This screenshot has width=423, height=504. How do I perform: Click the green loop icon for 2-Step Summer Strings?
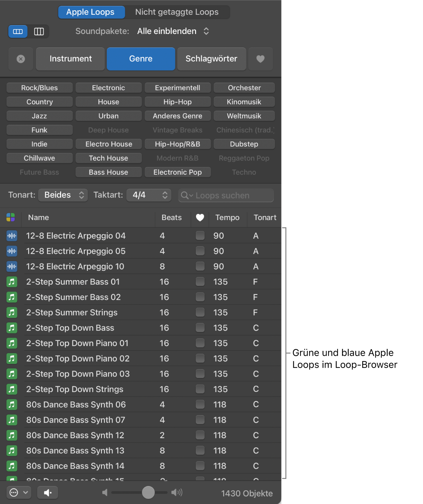tap(12, 312)
